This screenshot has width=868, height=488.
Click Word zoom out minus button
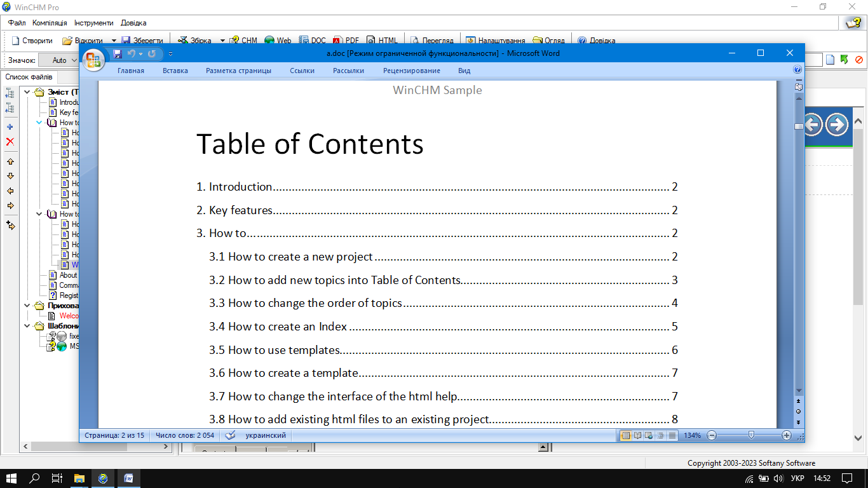point(712,435)
